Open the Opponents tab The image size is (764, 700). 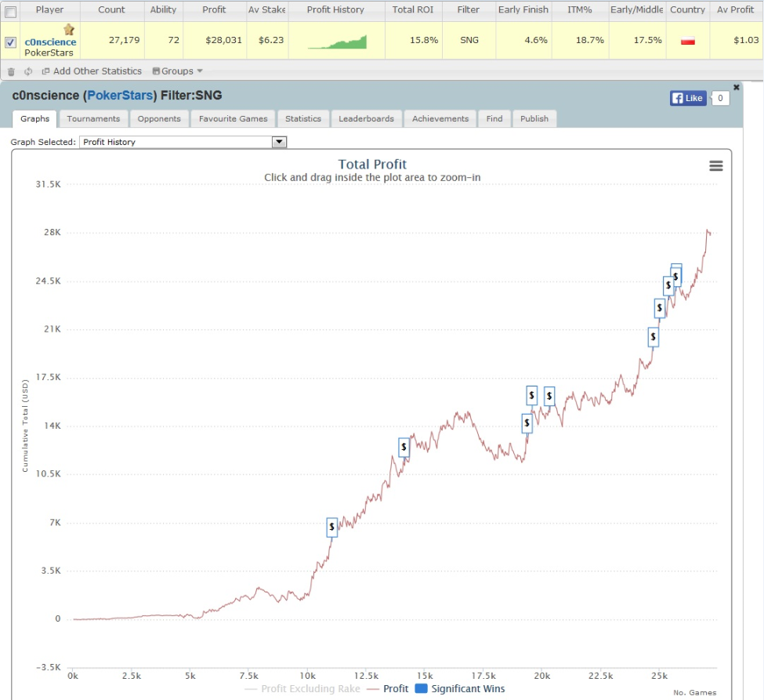pos(159,118)
